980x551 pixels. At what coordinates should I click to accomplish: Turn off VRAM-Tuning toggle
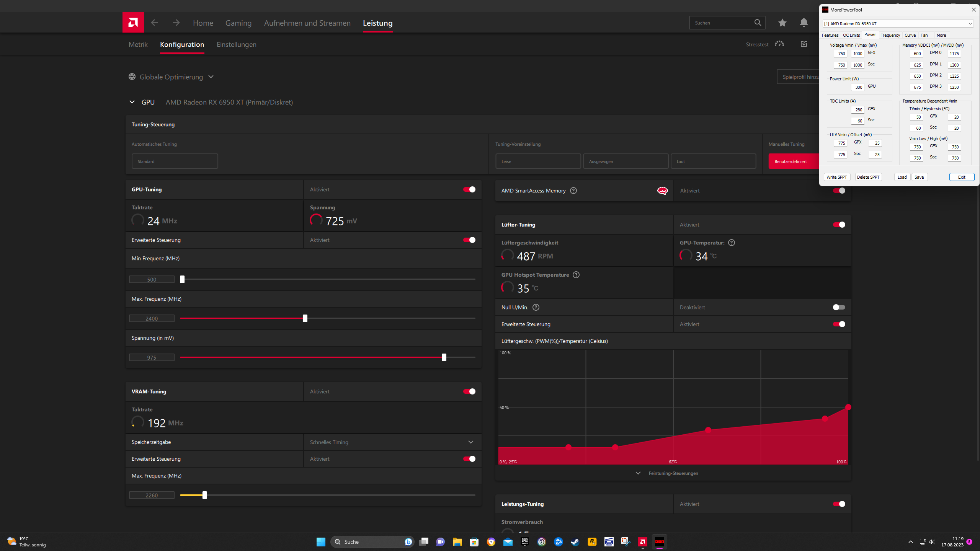(x=469, y=391)
